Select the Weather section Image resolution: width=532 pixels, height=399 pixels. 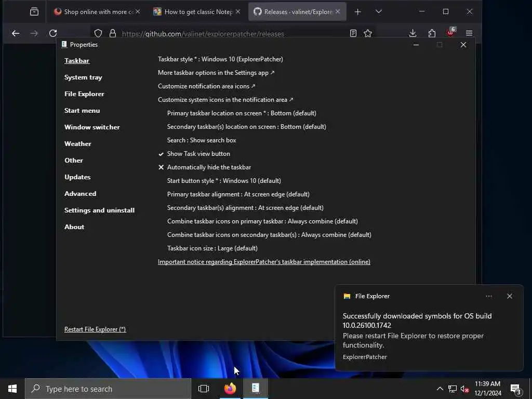pyautogui.click(x=78, y=144)
